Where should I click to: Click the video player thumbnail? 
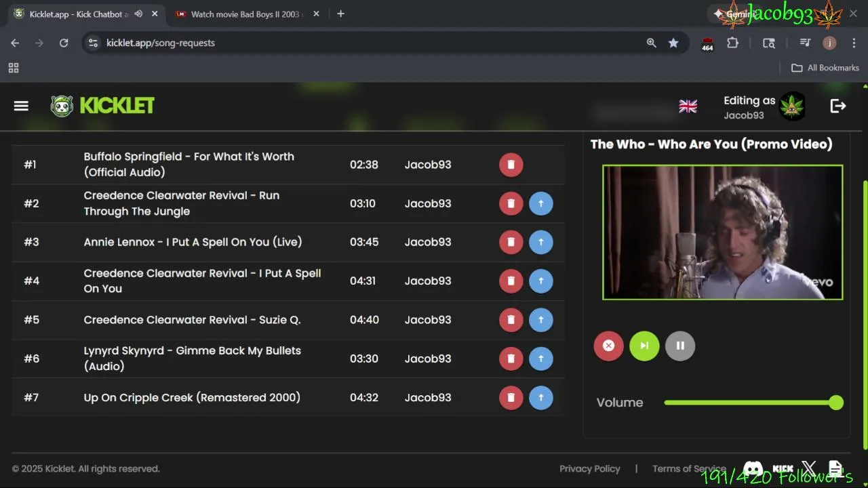(x=723, y=232)
